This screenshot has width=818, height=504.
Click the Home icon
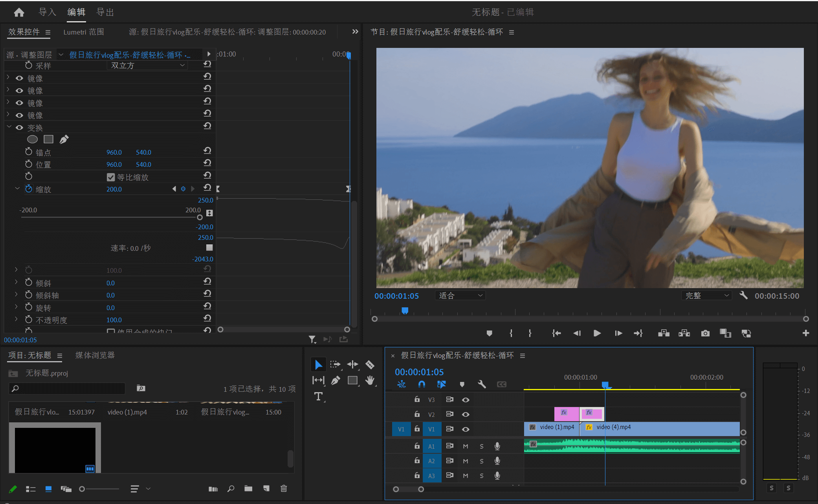pos(19,13)
